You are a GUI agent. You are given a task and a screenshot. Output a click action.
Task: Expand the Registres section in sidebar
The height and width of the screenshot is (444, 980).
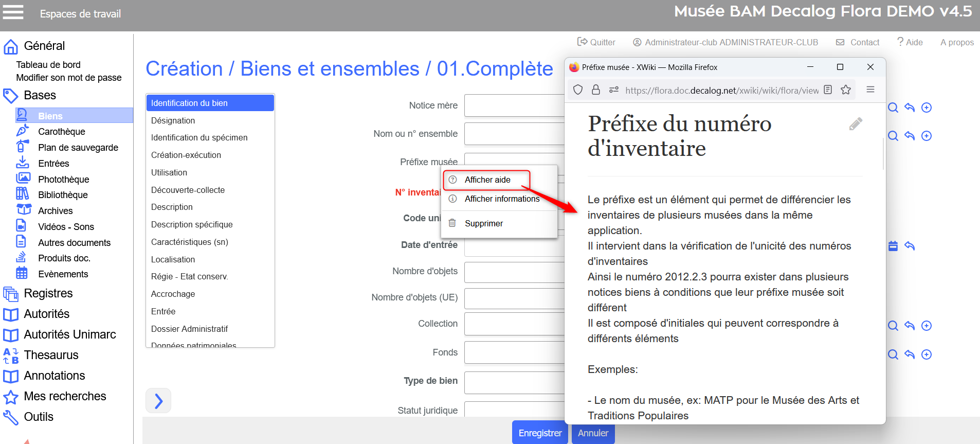point(48,293)
